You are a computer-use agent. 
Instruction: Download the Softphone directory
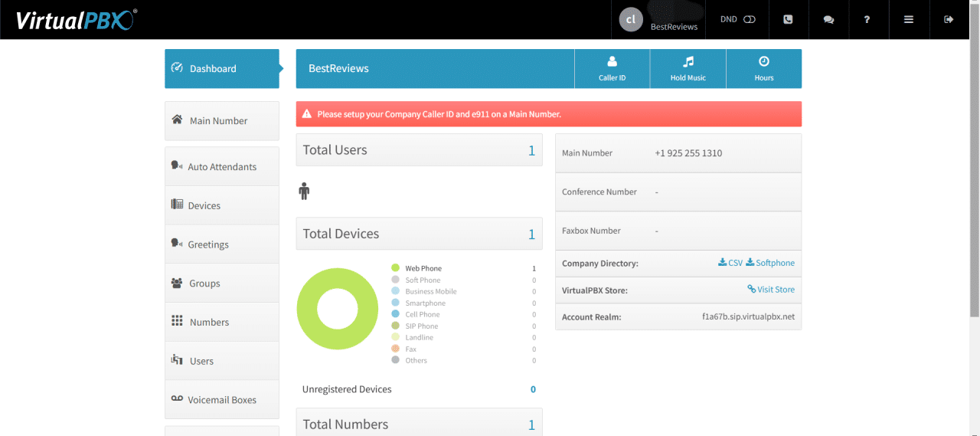tap(770, 263)
